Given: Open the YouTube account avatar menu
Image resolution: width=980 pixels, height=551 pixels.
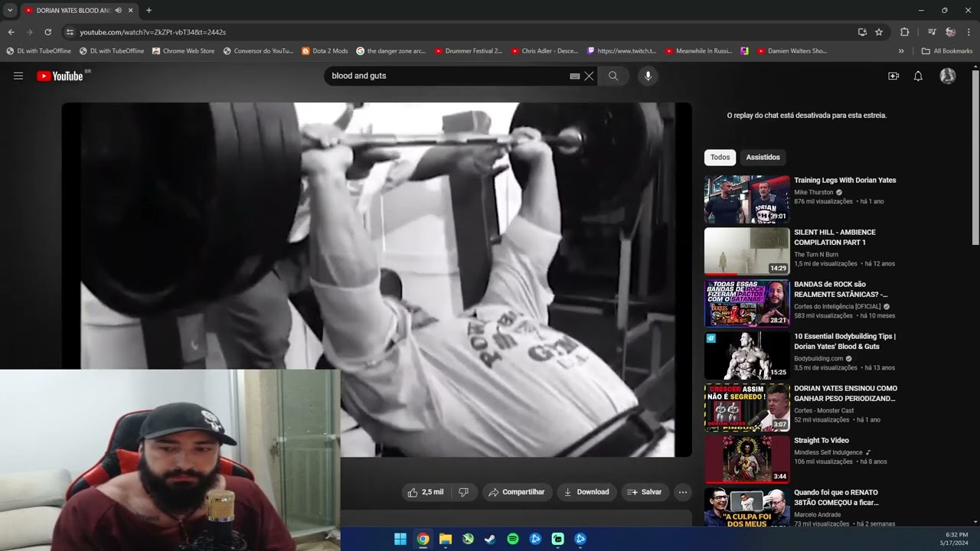Looking at the screenshot, I should (x=948, y=76).
